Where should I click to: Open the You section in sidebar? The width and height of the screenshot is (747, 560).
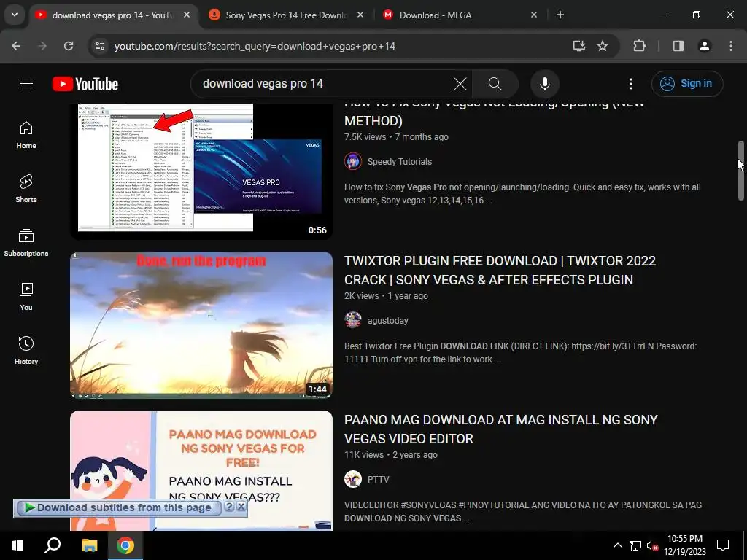(26, 296)
